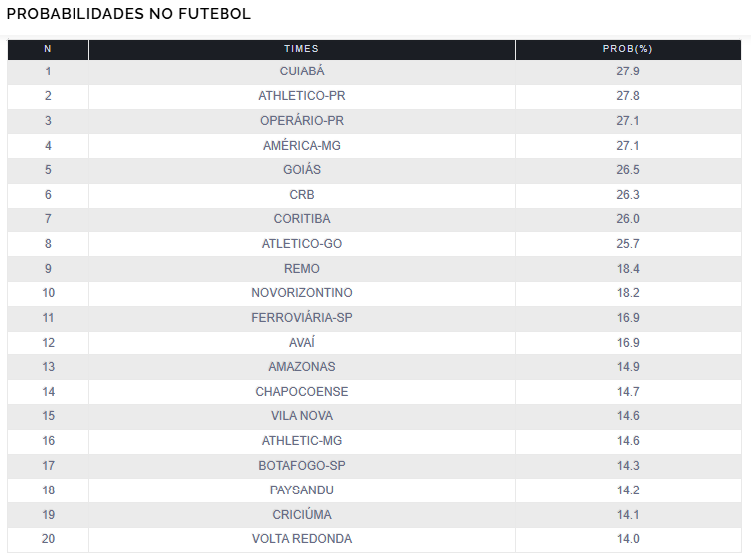
Task: Click the N column header
Action: [x=48, y=49]
